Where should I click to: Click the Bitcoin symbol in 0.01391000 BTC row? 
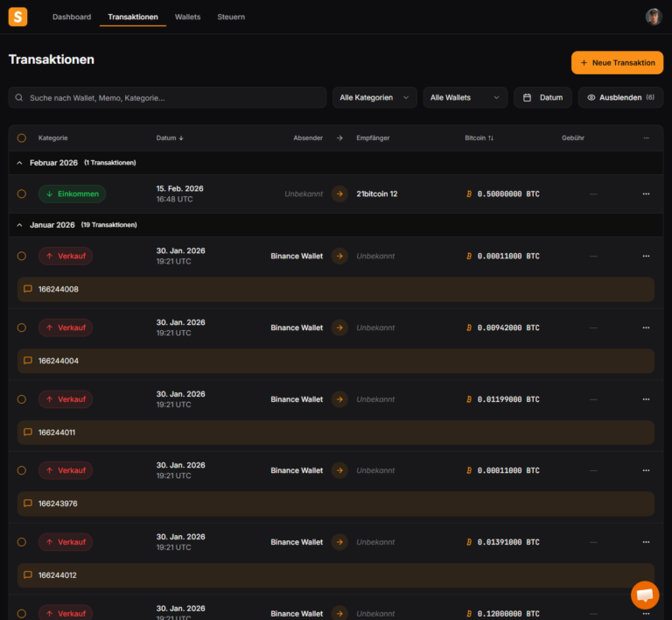469,542
